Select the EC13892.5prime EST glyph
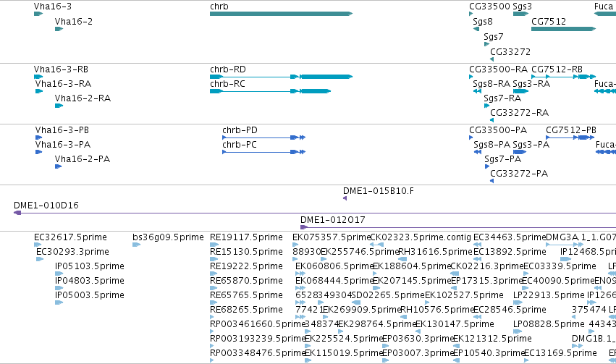Image resolution: width=616 pixels, height=364 pixels. (x=477, y=259)
